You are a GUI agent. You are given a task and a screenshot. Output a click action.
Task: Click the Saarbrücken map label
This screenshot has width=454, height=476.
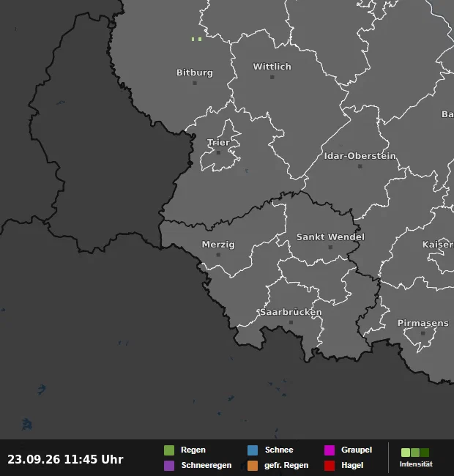click(x=291, y=312)
